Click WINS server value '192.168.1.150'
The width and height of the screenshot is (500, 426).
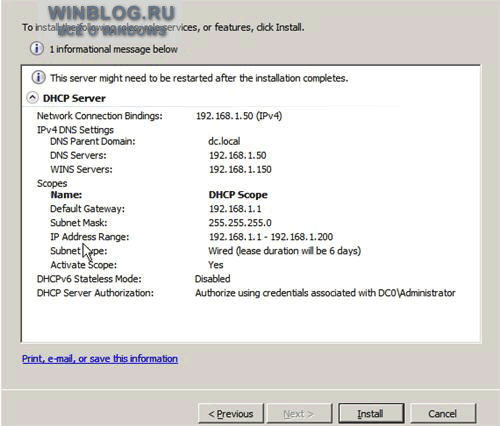click(240, 169)
